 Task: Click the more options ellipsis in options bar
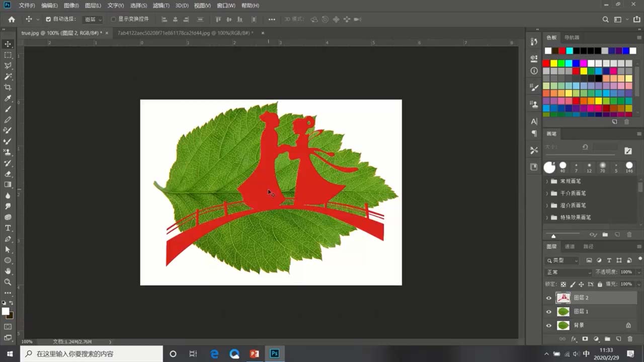[272, 20]
